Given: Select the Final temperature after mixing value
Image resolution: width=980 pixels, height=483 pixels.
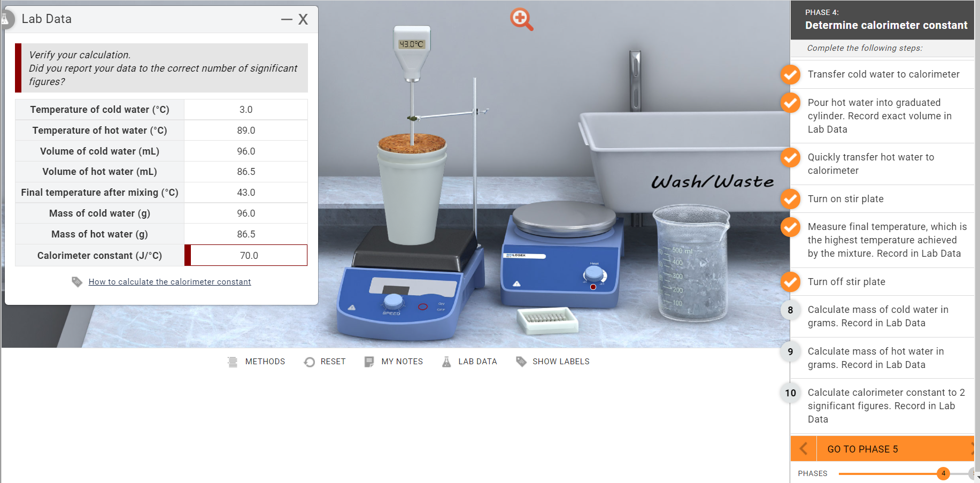Looking at the screenshot, I should [x=246, y=193].
